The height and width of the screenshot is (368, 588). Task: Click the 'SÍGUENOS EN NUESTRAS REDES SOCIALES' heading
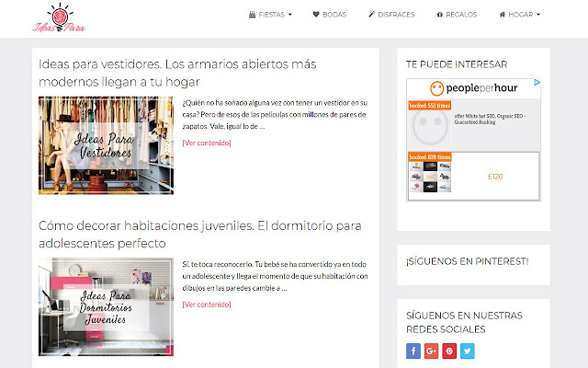pos(464,322)
